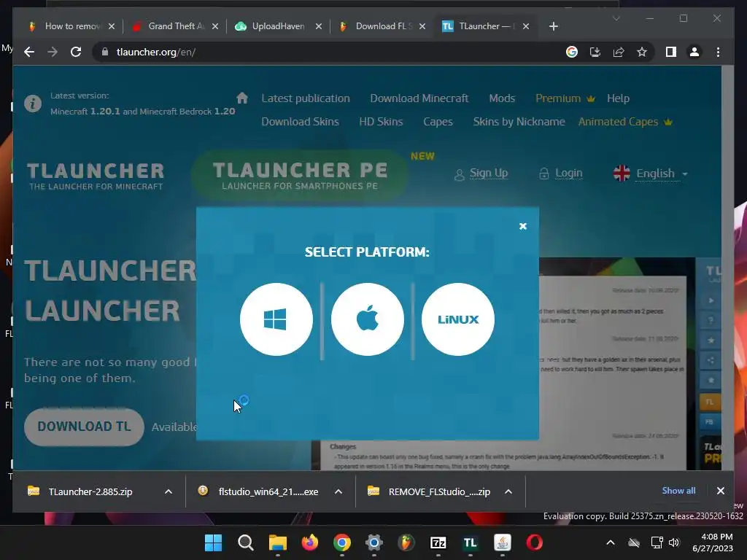Open HD Skins link
The width and height of the screenshot is (747, 560).
(x=381, y=122)
